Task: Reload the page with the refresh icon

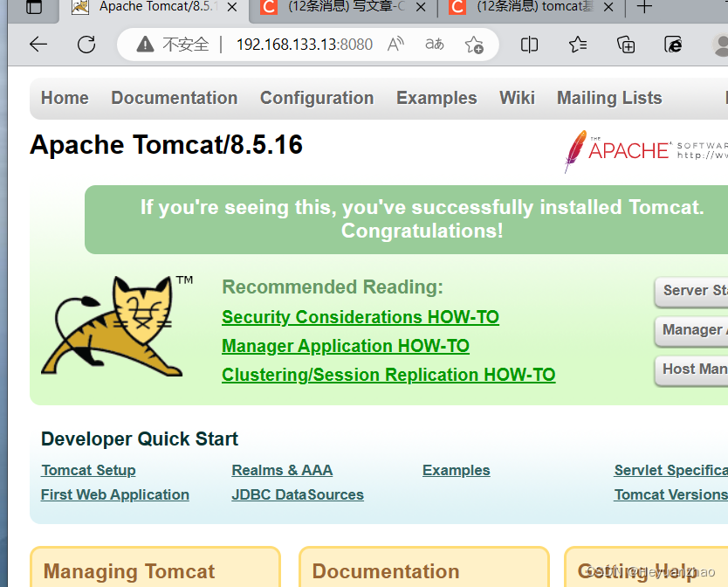Action: pos(86,45)
